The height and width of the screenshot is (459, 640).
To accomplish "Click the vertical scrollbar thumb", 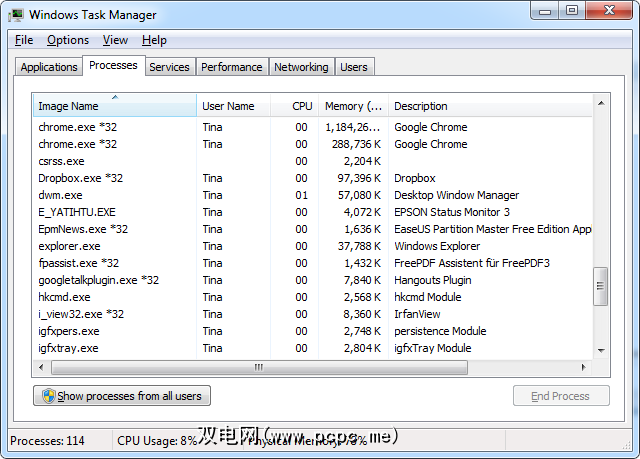I will click(600, 286).
